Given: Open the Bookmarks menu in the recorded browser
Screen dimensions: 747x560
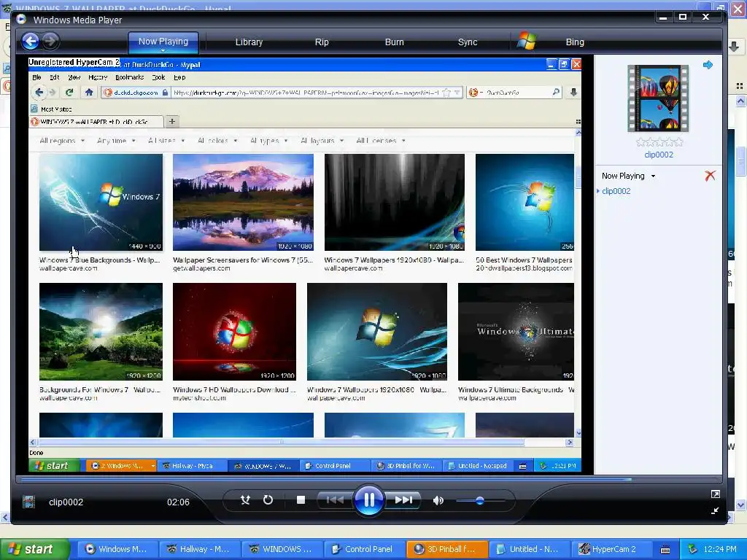Looking at the screenshot, I should click(130, 77).
